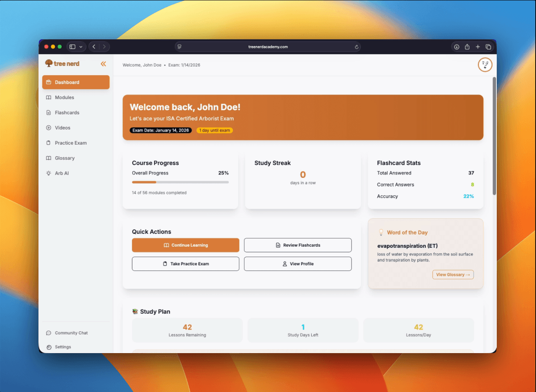The height and width of the screenshot is (392, 536).
Task: Open Flashcards in the sidebar
Action: [67, 113]
